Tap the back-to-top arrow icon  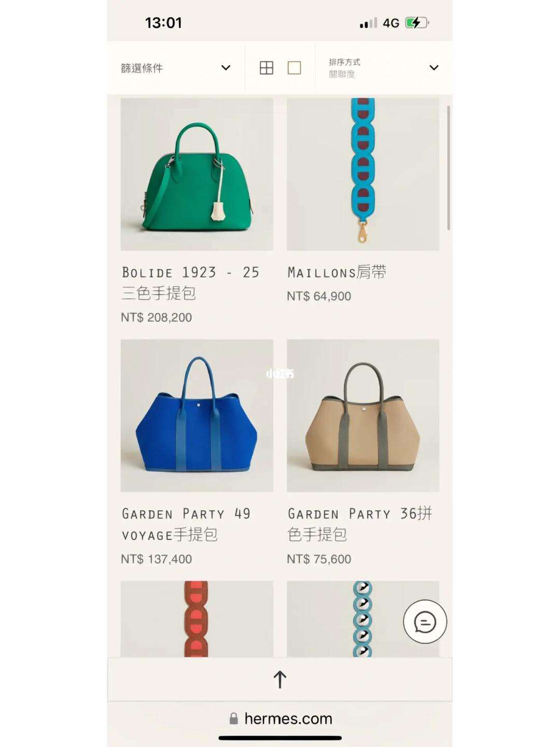[280, 680]
